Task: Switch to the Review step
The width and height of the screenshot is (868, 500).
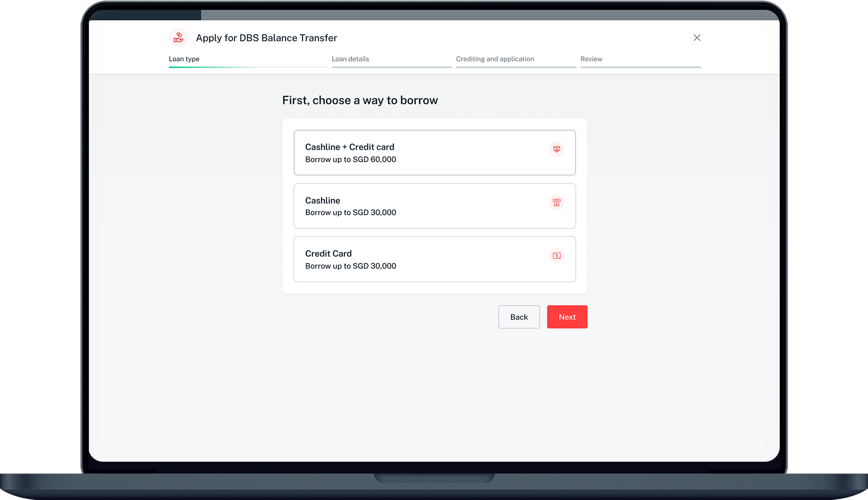Action: 591,59
